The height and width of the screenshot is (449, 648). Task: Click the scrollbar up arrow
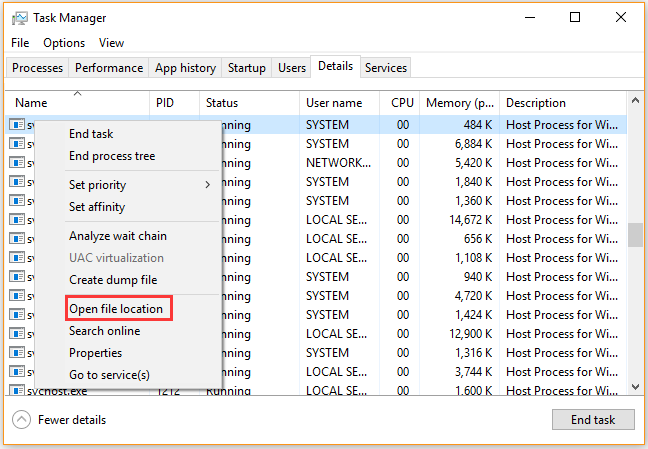point(635,100)
